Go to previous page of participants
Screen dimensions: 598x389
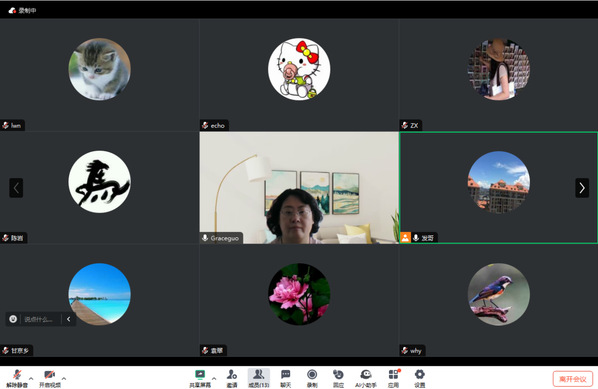[x=16, y=188]
